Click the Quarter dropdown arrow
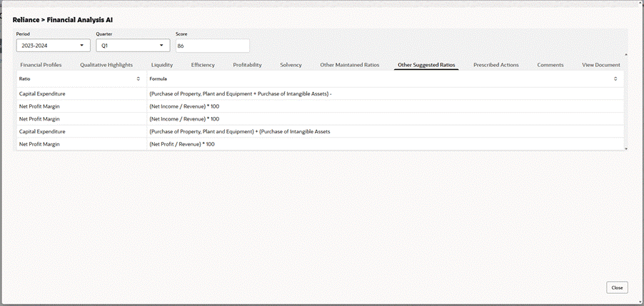The image size is (644, 306). click(x=161, y=45)
